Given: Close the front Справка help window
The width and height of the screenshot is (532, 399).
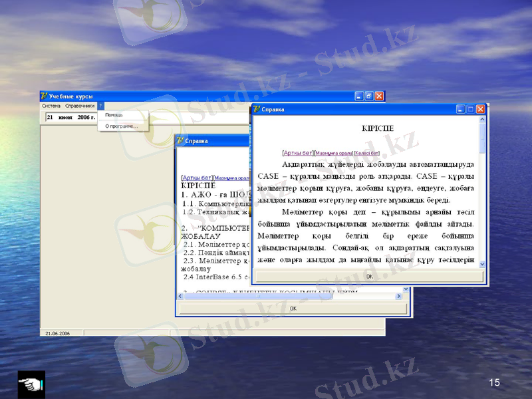Looking at the screenshot, I should point(480,109).
